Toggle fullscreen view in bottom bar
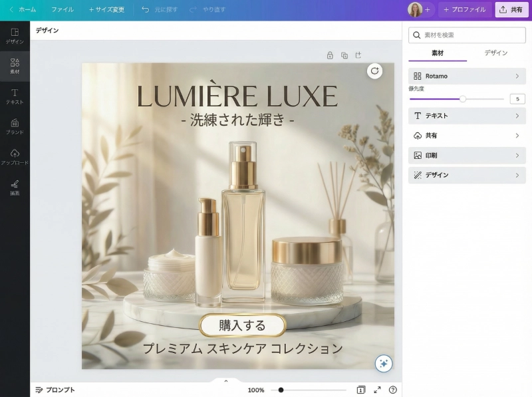Viewport: 532px width, 397px height. 377,390
